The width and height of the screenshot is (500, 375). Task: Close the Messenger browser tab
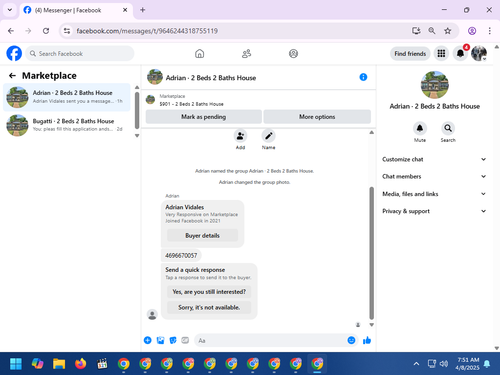pyautogui.click(x=125, y=10)
